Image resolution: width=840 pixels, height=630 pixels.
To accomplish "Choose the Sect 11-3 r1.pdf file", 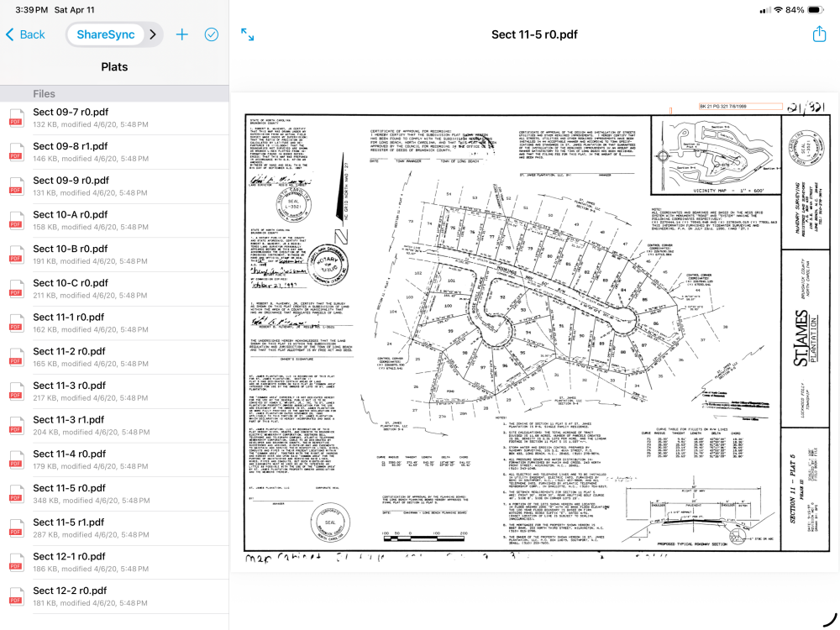I will (114, 425).
